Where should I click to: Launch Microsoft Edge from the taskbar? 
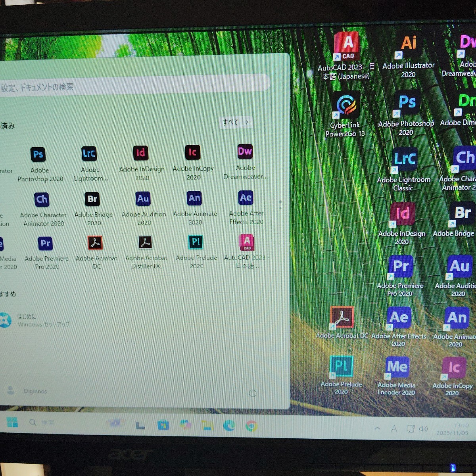coord(229,426)
